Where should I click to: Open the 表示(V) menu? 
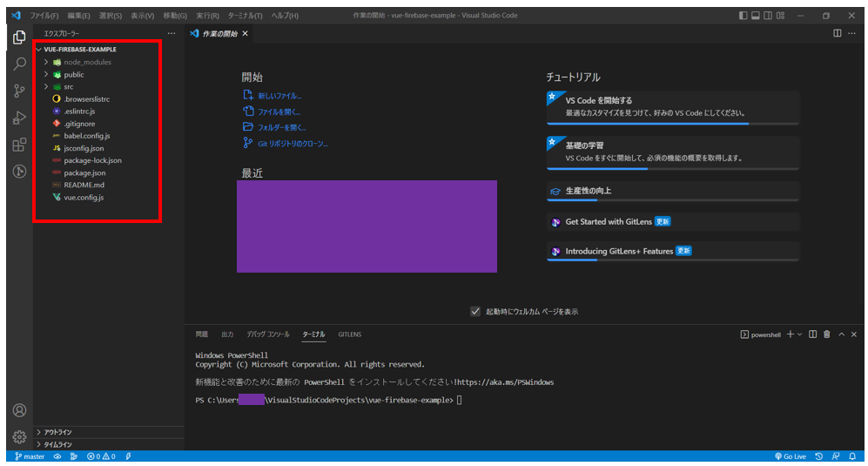pos(142,16)
